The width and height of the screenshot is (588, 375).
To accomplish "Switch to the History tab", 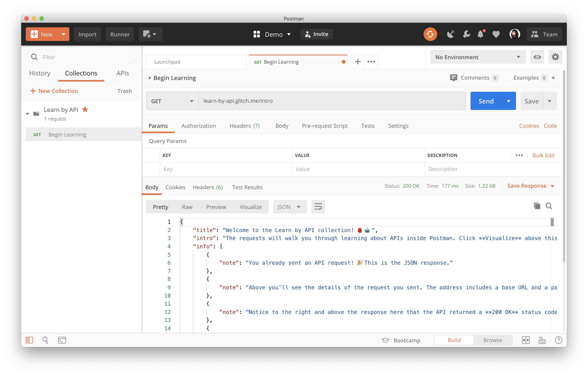I will [40, 73].
